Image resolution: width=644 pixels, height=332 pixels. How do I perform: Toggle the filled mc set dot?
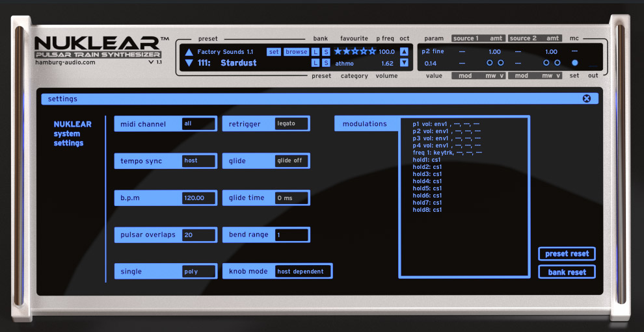tap(574, 63)
